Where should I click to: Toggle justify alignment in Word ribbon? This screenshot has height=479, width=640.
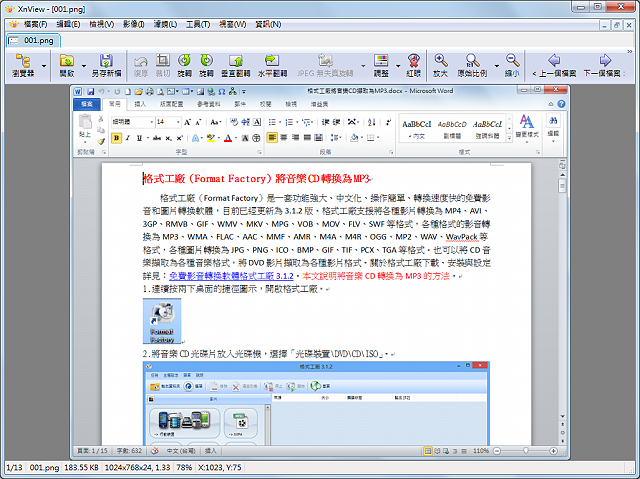click(307, 137)
